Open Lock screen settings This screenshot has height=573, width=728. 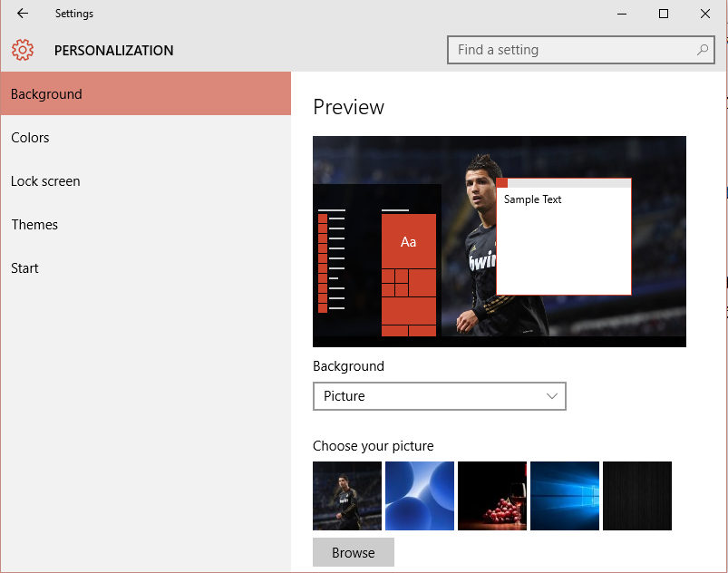45,180
